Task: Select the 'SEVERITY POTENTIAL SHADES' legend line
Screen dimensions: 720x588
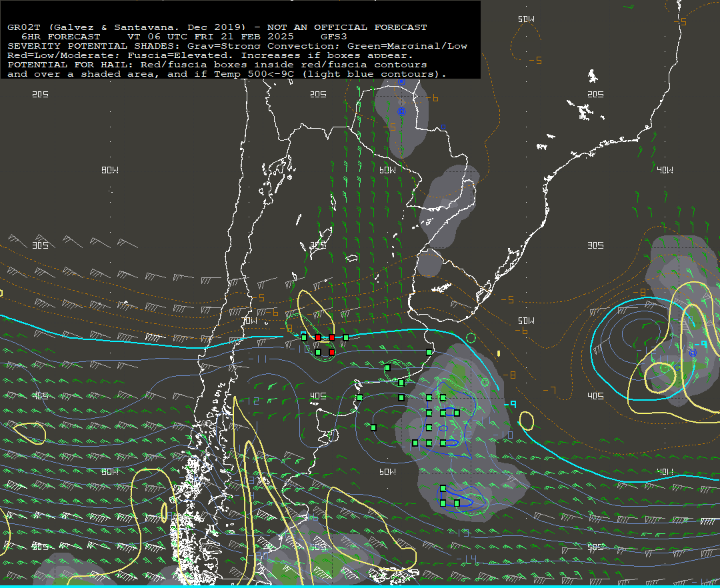Action: (x=237, y=46)
